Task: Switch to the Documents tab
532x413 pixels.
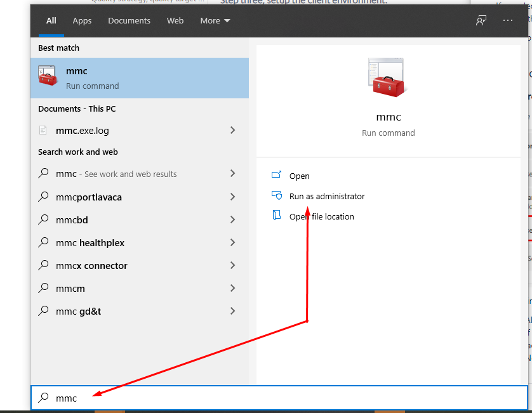Action: [129, 21]
